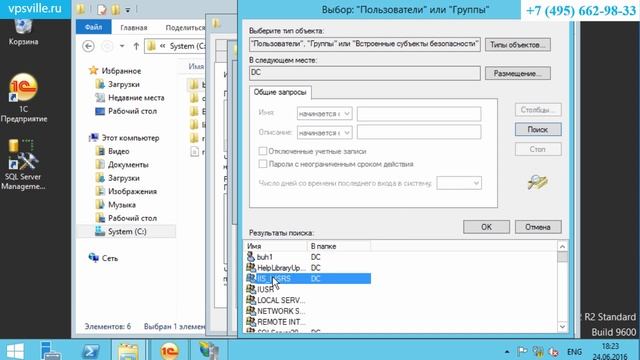Open Server Manager from the taskbar
Image resolution: width=640 pixels, height=360 pixels.
(51, 351)
